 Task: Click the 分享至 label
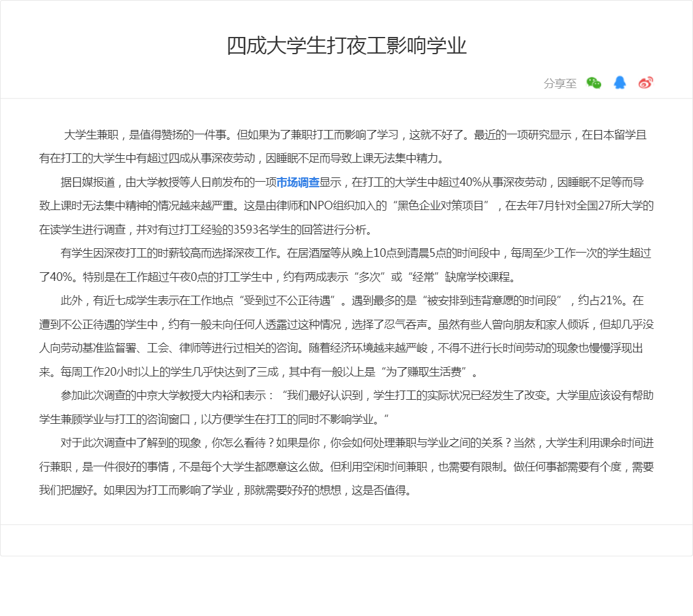pyautogui.click(x=560, y=84)
